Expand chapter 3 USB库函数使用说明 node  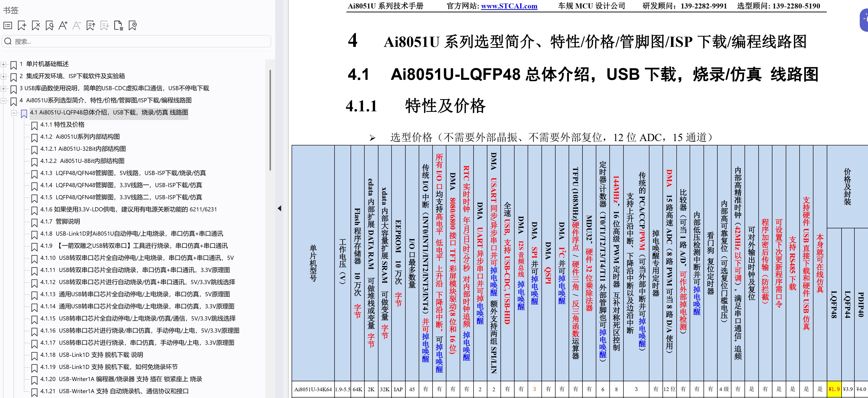click(x=3, y=88)
